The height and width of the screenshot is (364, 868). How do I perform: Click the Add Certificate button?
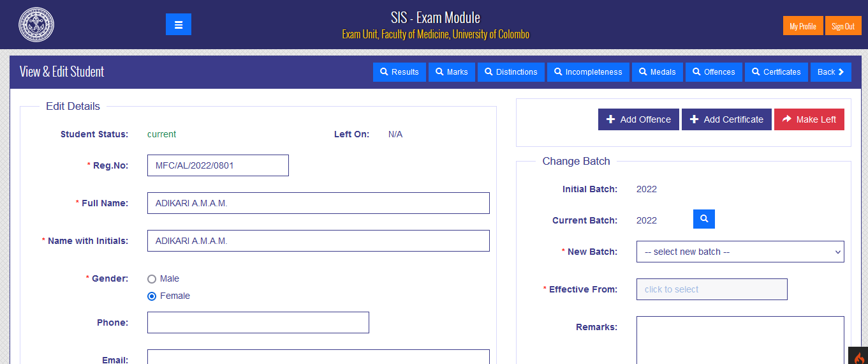click(726, 119)
